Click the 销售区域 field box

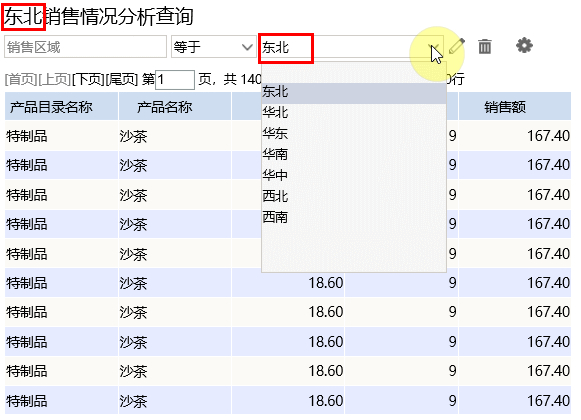point(86,47)
